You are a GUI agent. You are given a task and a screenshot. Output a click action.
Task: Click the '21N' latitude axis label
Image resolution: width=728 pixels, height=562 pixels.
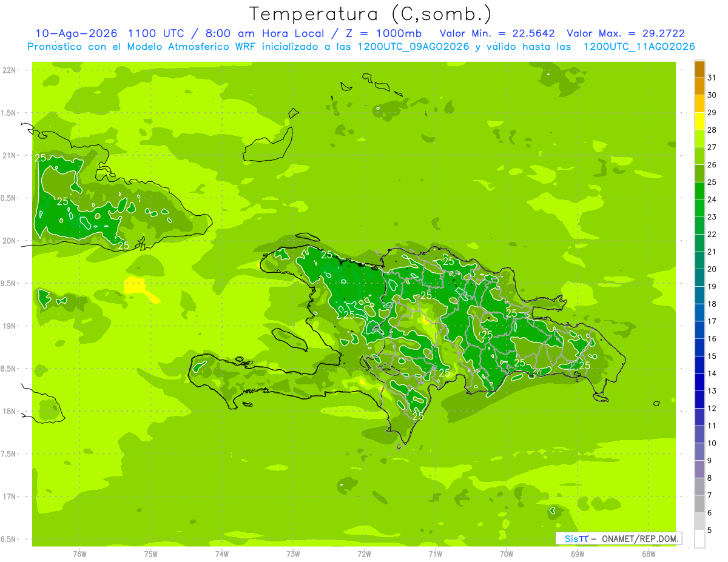8,156
